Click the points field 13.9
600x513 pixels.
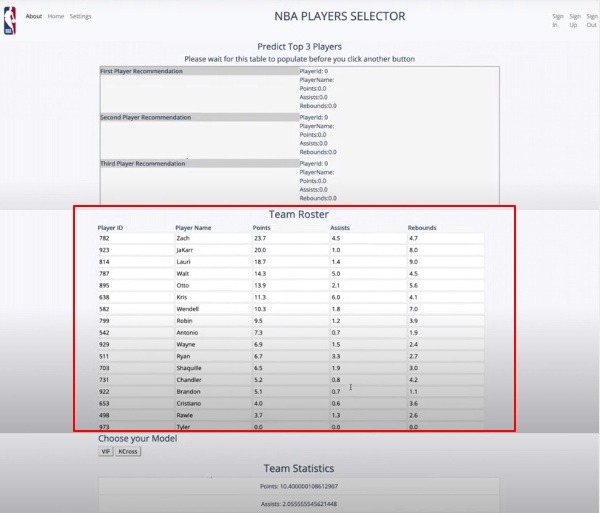click(x=291, y=286)
